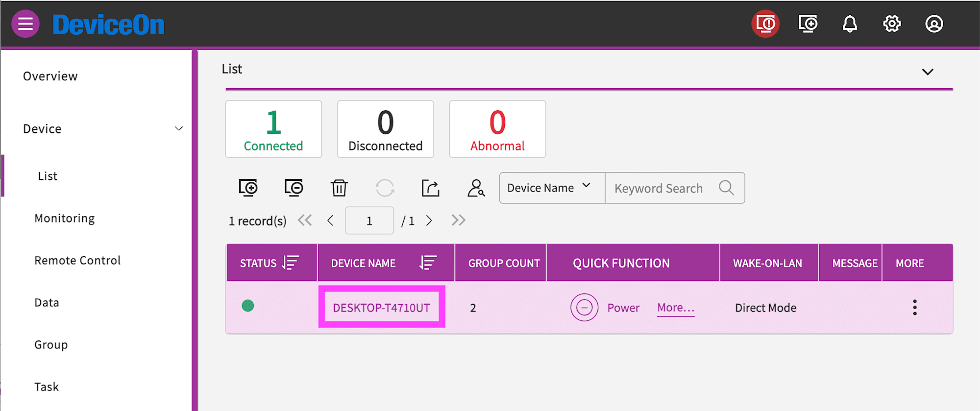
Task: Select List in the sidebar
Action: [x=48, y=176]
